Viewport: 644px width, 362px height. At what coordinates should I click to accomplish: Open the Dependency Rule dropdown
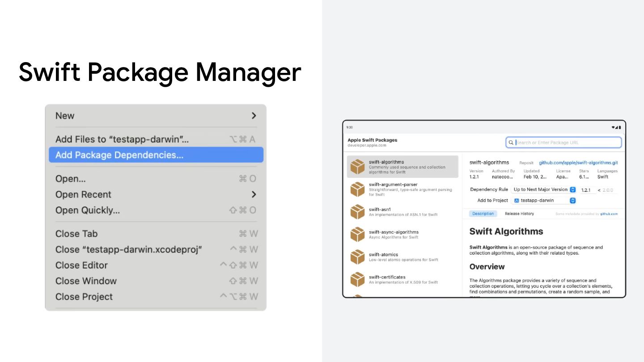coord(544,189)
